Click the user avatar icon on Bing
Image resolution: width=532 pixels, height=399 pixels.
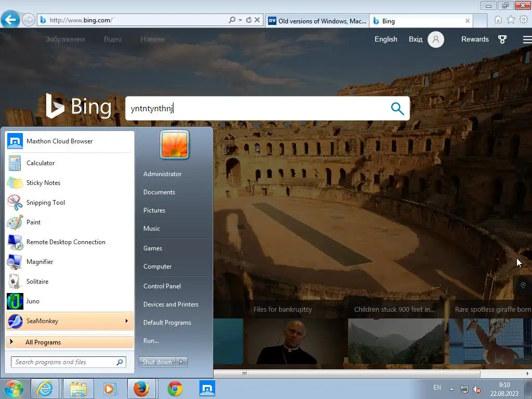tap(436, 39)
